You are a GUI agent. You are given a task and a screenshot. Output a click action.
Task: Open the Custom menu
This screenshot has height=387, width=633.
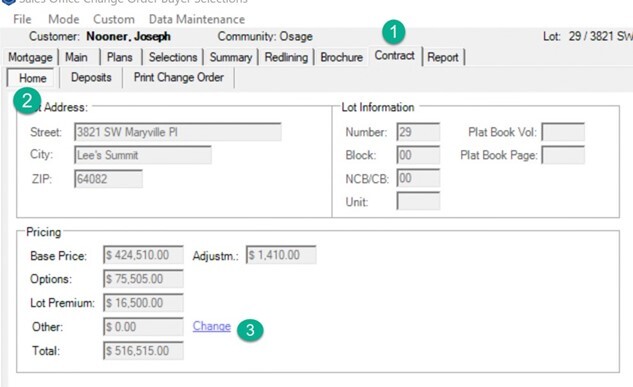[x=114, y=19]
